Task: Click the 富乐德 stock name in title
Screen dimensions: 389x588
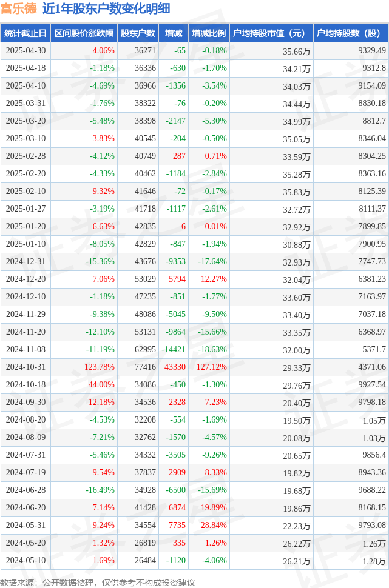Action: (x=18, y=8)
